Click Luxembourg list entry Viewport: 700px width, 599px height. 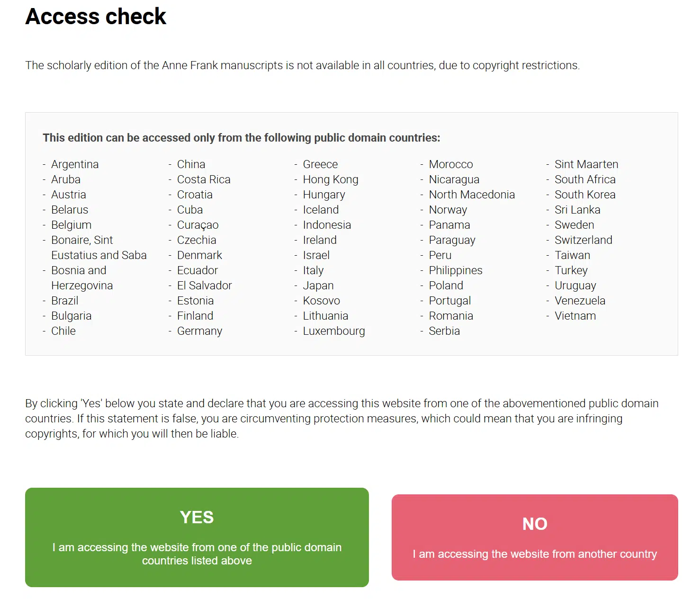(334, 331)
